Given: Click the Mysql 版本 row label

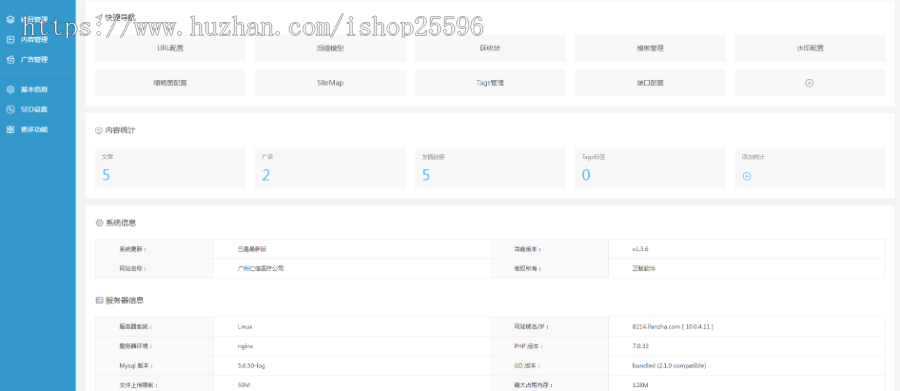Looking at the screenshot, I should coord(135,366).
